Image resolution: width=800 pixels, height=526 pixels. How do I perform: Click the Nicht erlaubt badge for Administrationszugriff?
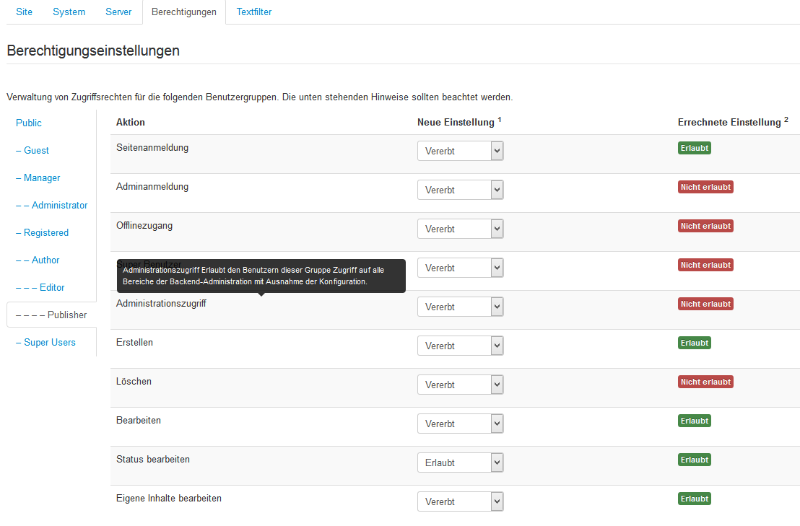coord(706,304)
